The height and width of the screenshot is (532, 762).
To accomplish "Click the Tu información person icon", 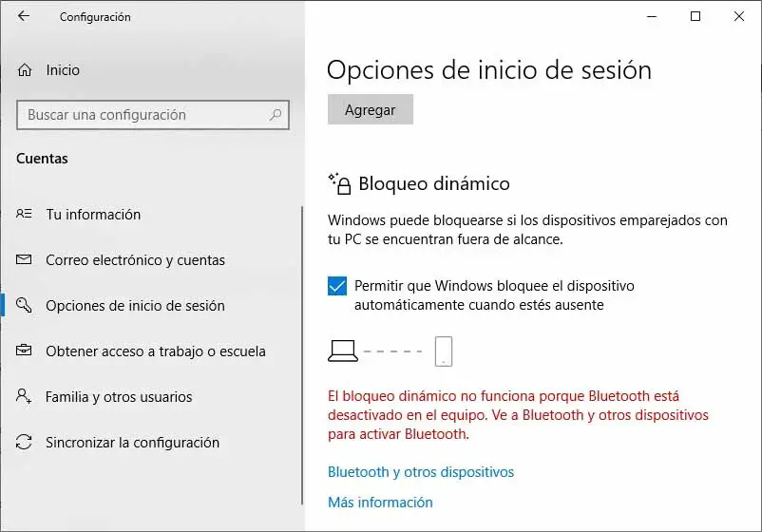I will (25, 215).
